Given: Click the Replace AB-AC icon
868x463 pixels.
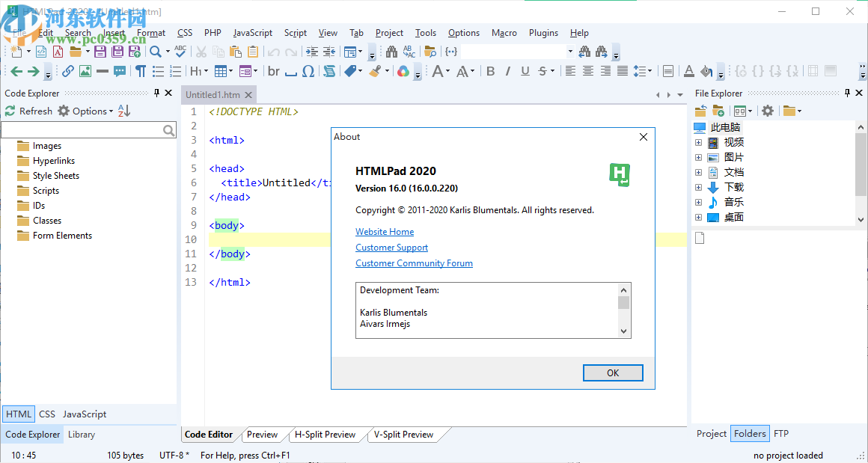Looking at the screenshot, I should tap(409, 52).
